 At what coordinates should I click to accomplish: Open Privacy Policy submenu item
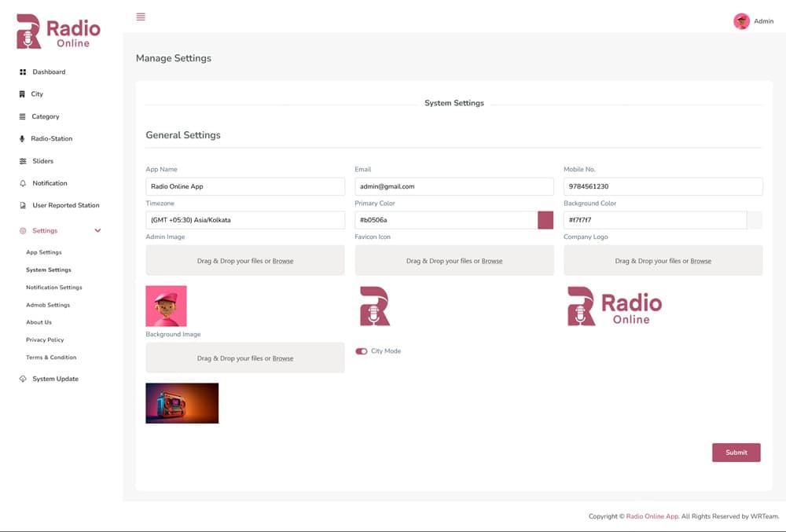45,339
